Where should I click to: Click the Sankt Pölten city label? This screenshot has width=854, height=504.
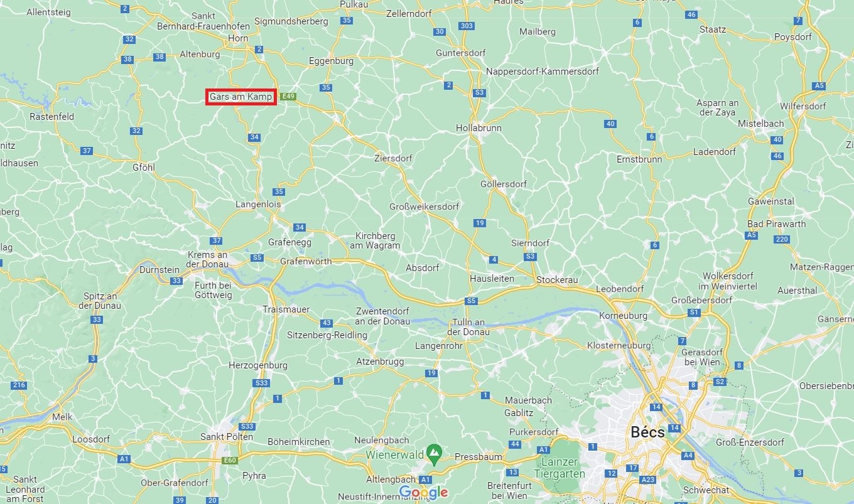pyautogui.click(x=227, y=436)
